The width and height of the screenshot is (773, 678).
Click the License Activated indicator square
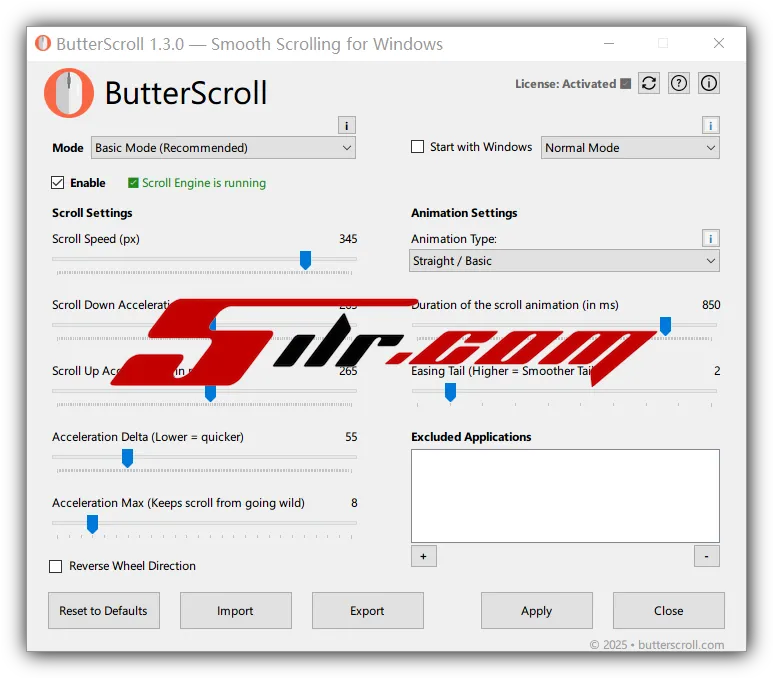point(626,83)
